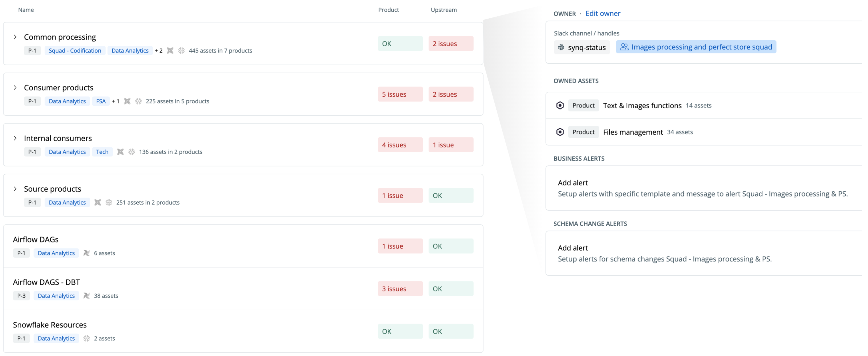
Task: Select the Squad - Codification tag
Action: pyautogui.click(x=75, y=51)
